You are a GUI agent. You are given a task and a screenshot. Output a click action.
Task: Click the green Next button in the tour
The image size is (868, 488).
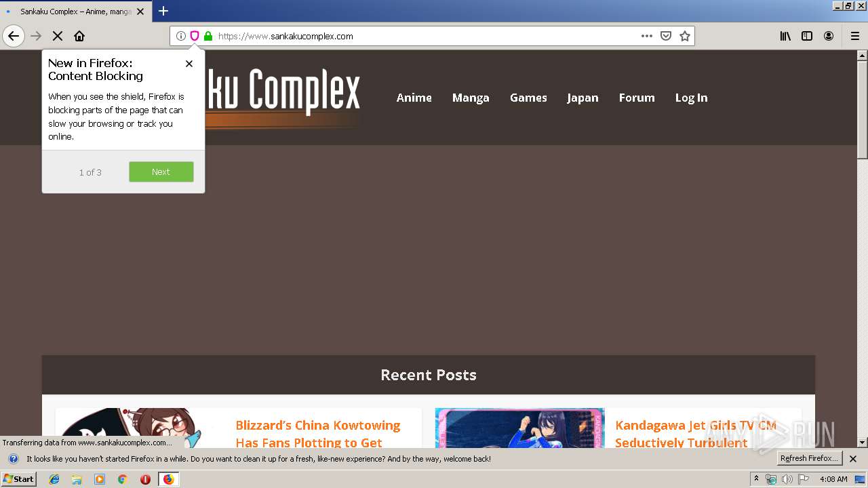click(x=161, y=171)
